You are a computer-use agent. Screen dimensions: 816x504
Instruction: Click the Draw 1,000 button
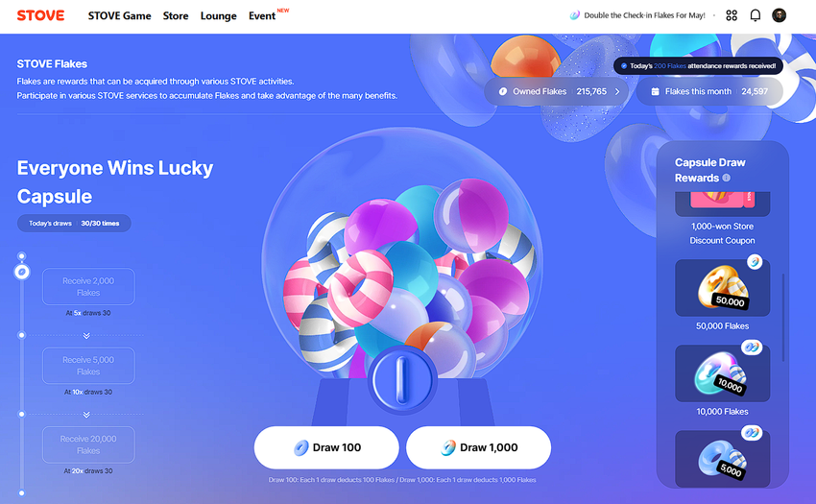tap(478, 447)
